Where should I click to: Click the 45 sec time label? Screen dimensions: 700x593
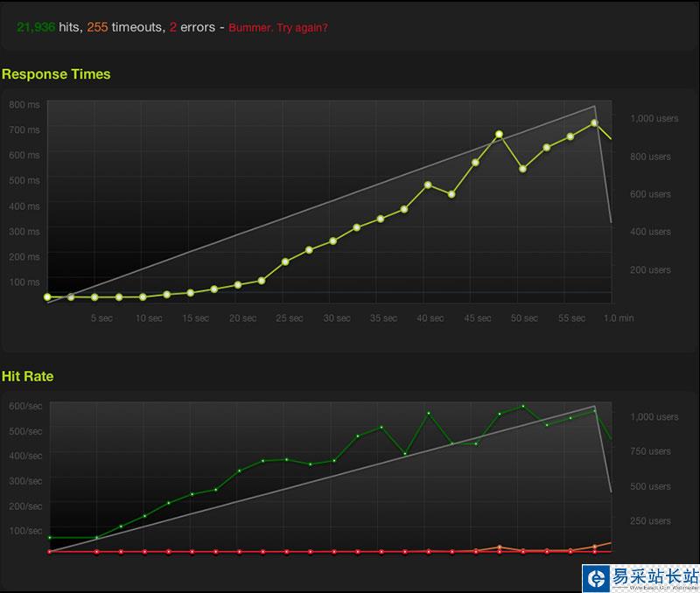click(478, 318)
